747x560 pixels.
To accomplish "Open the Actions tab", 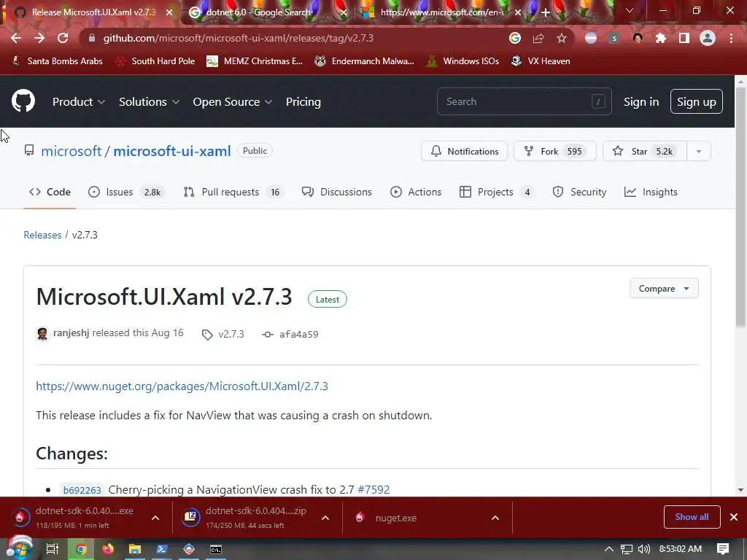I will 416,192.
